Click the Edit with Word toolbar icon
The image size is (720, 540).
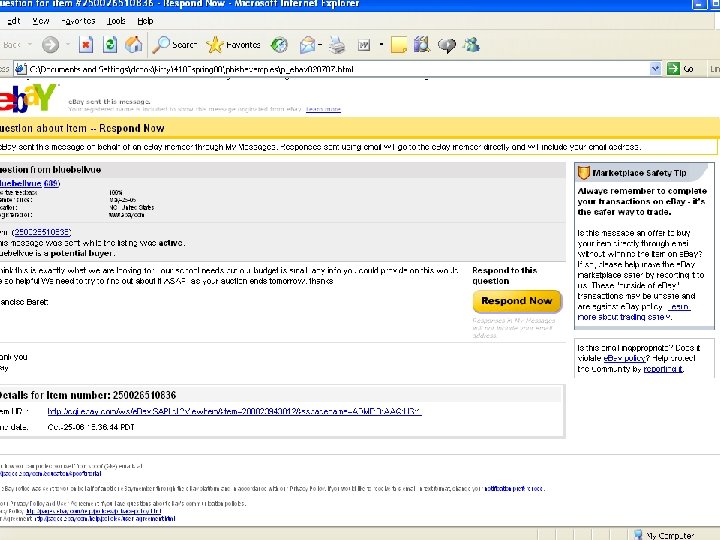pos(364,45)
